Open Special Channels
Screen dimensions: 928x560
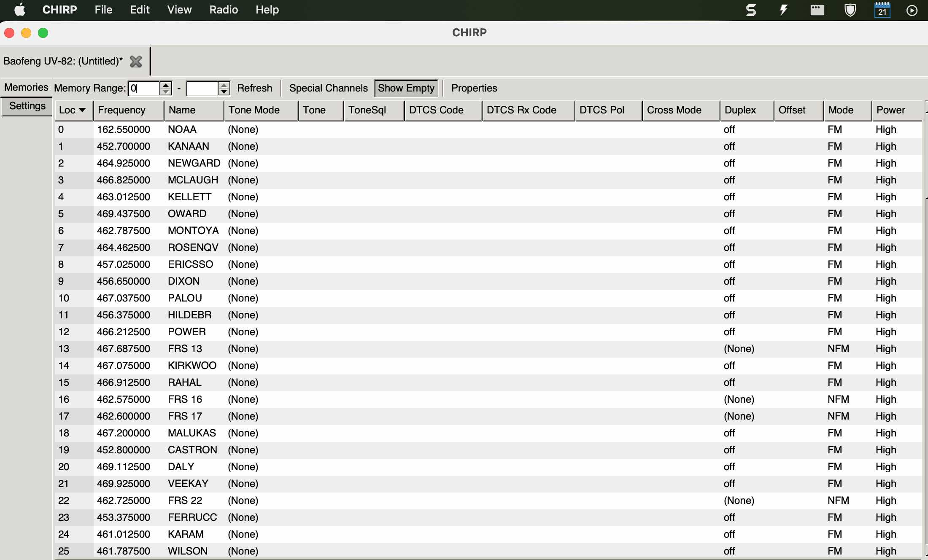[x=328, y=88]
